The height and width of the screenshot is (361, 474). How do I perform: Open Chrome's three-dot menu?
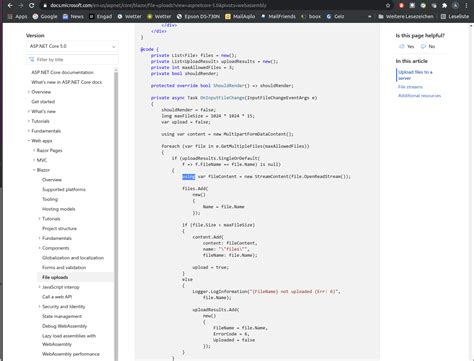click(466, 5)
